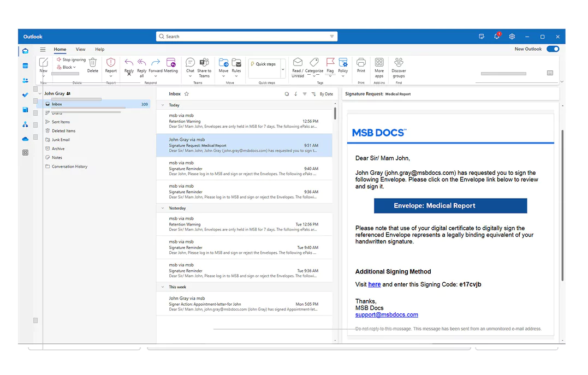Collapse the Today group in message list
Screen dimensions: 588x375
162,105
